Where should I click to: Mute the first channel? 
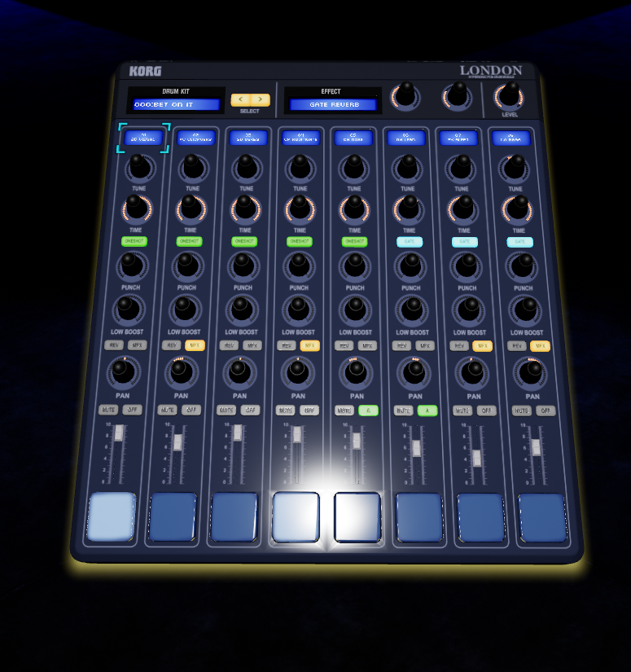tap(107, 410)
